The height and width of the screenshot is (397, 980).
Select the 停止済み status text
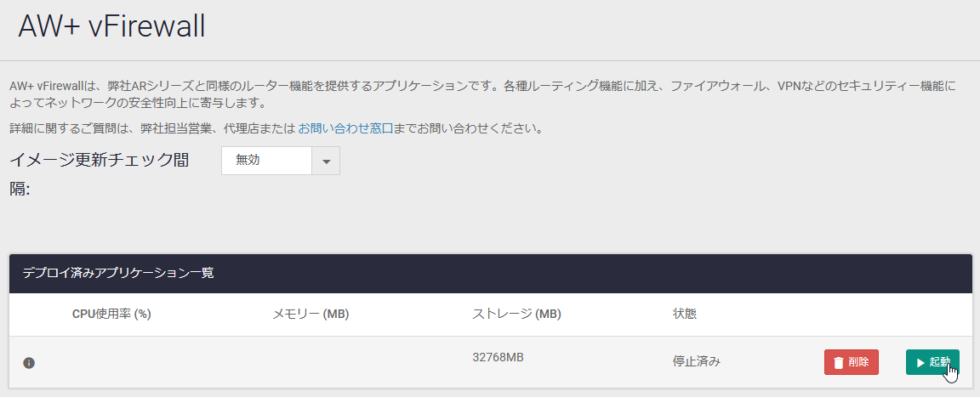click(x=696, y=361)
